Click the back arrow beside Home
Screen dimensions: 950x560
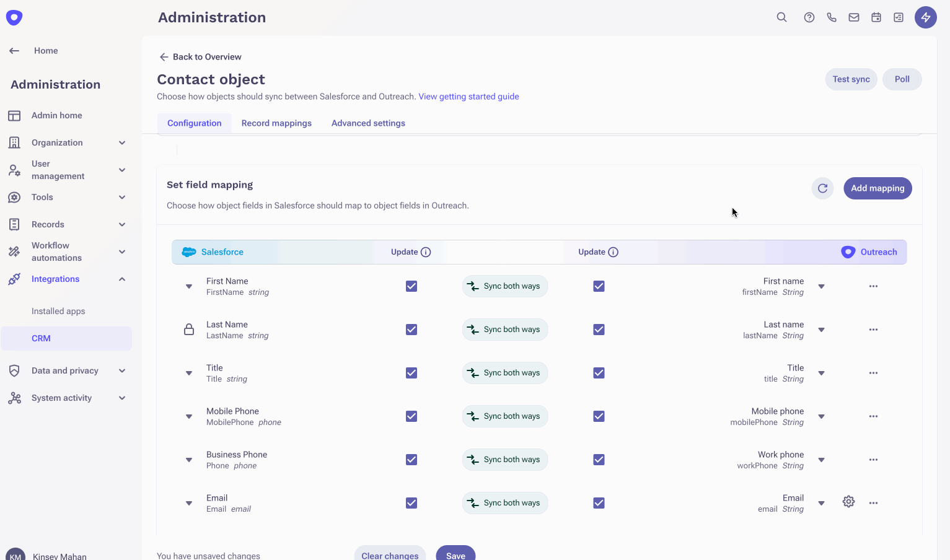click(14, 51)
